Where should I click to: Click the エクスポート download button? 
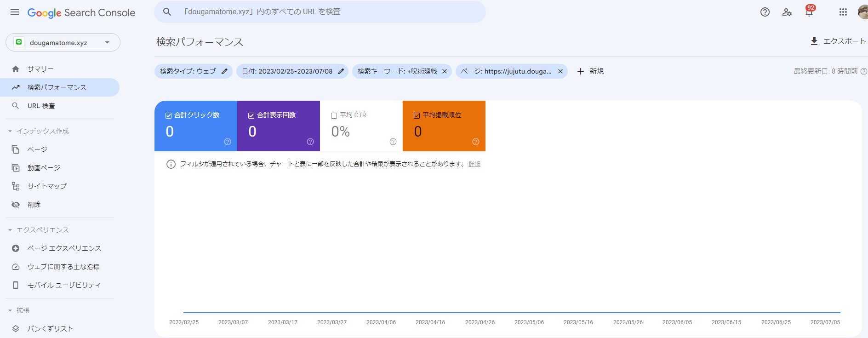click(837, 41)
